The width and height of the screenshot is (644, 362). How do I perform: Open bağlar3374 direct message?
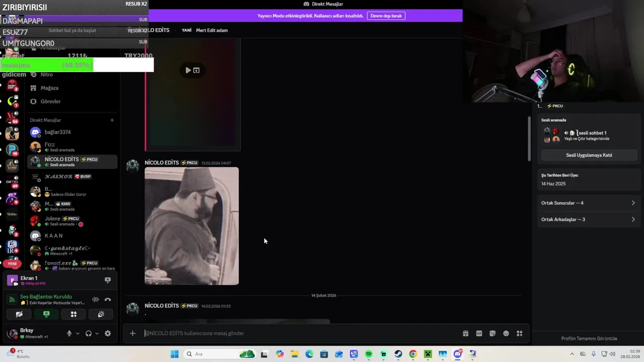pyautogui.click(x=72, y=132)
